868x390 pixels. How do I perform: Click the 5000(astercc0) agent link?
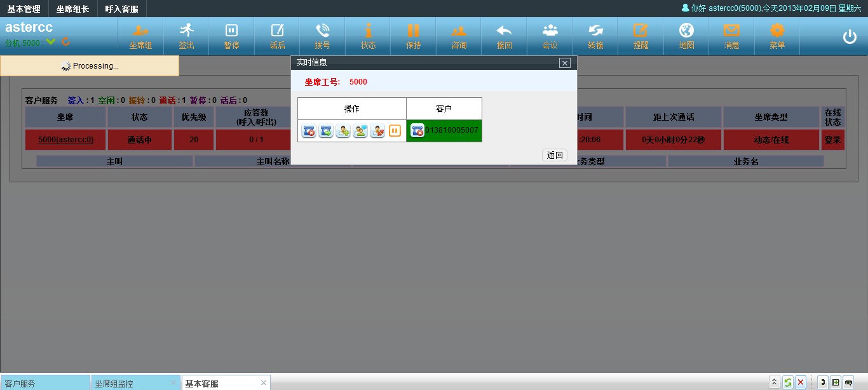(x=65, y=140)
